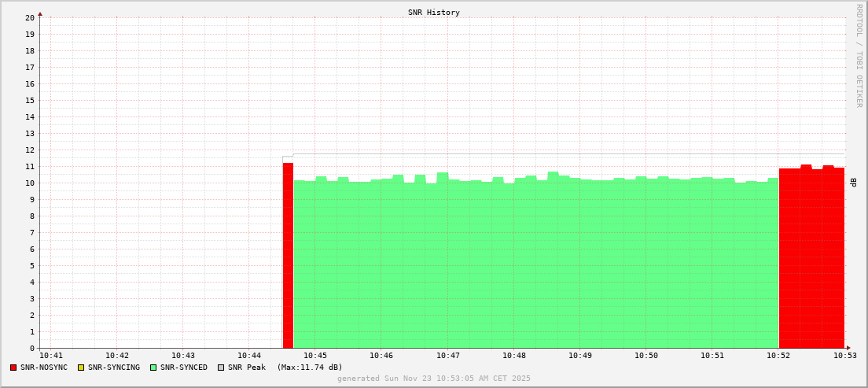The width and height of the screenshot is (868, 388).
Task: Click the grey SNR Peak legend swatch
Action: click(x=221, y=368)
